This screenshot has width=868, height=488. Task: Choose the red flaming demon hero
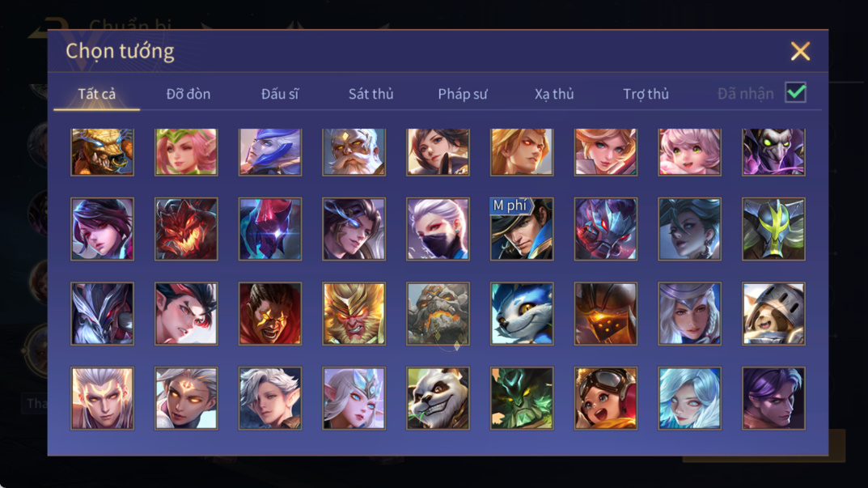(x=186, y=229)
